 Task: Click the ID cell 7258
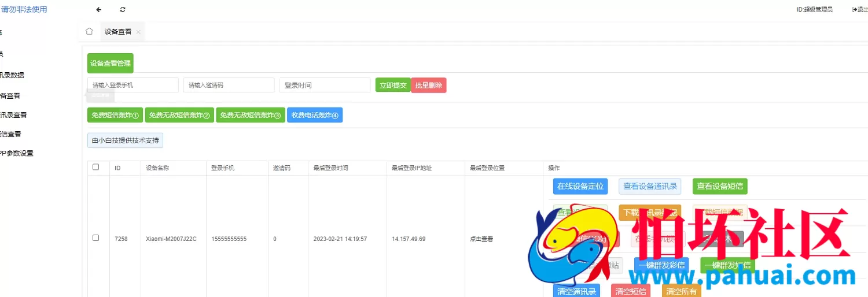(121, 239)
